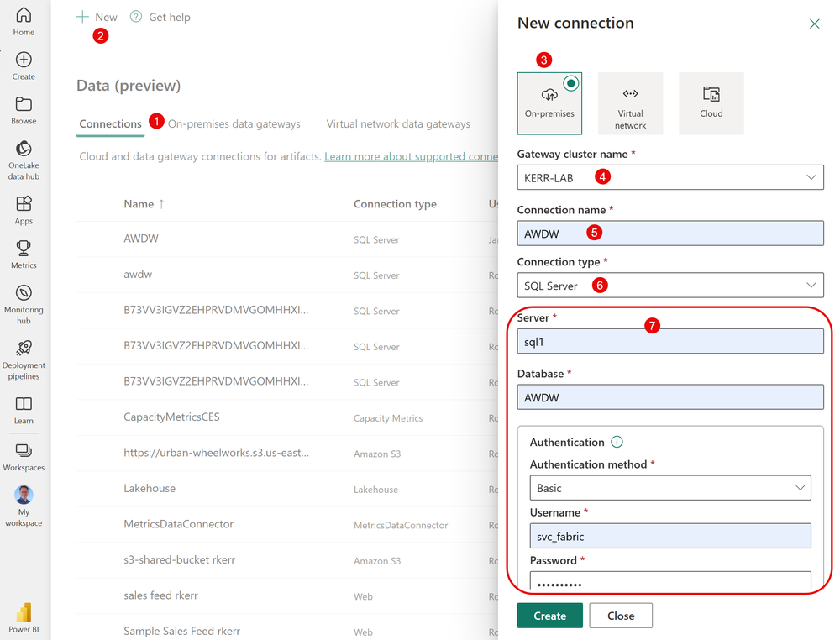Select the Virtual network connection option
Screen dimensions: 840x640
[x=630, y=102]
